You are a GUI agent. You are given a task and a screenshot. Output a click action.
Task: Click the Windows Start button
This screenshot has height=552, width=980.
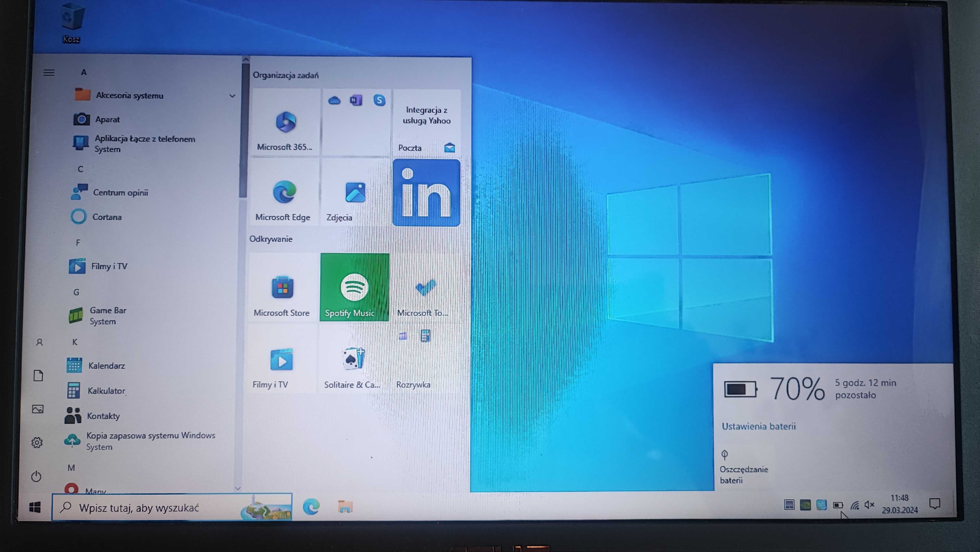pos(35,507)
